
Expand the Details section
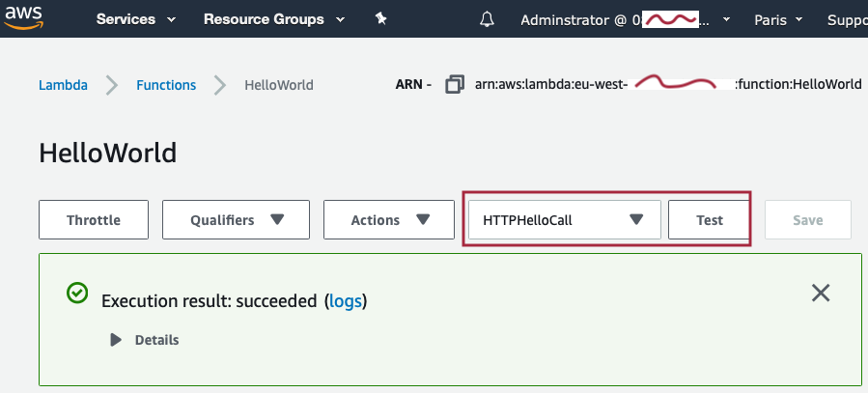click(x=145, y=340)
